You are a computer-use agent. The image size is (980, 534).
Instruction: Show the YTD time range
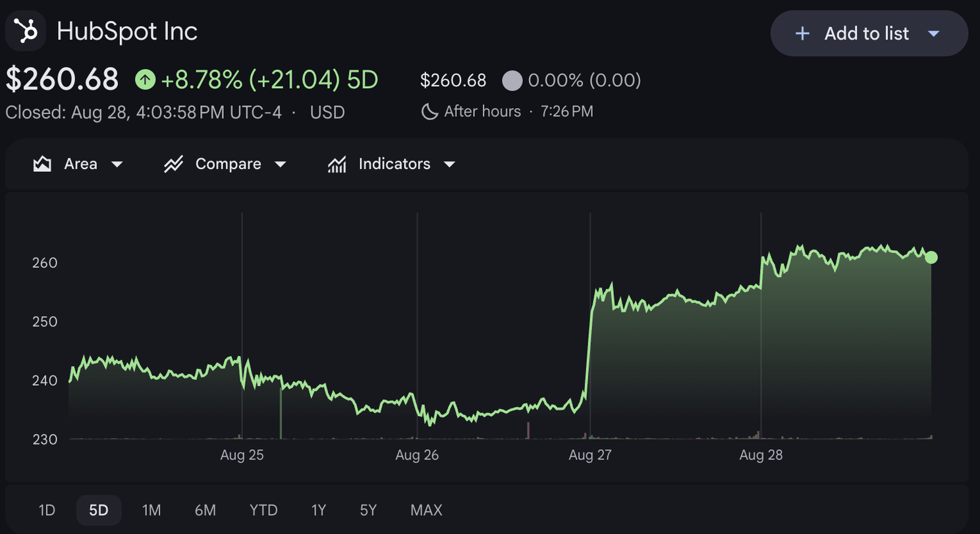click(x=263, y=510)
